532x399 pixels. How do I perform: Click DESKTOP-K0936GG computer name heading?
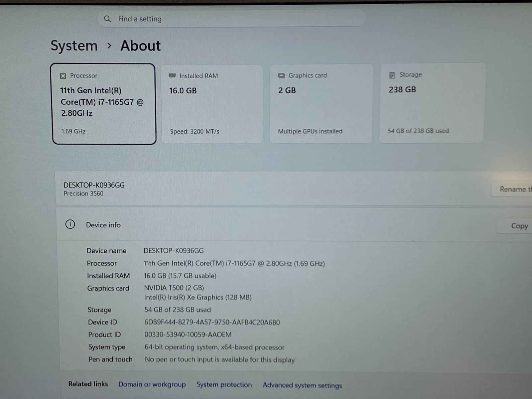[x=94, y=185]
